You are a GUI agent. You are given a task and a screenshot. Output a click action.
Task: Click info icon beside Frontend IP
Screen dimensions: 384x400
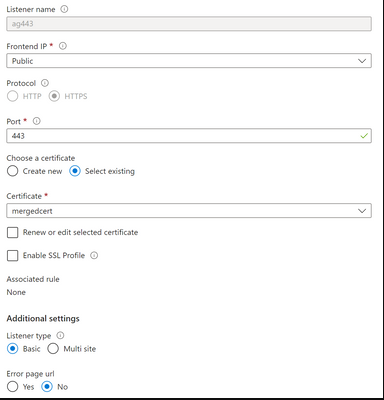click(63, 46)
